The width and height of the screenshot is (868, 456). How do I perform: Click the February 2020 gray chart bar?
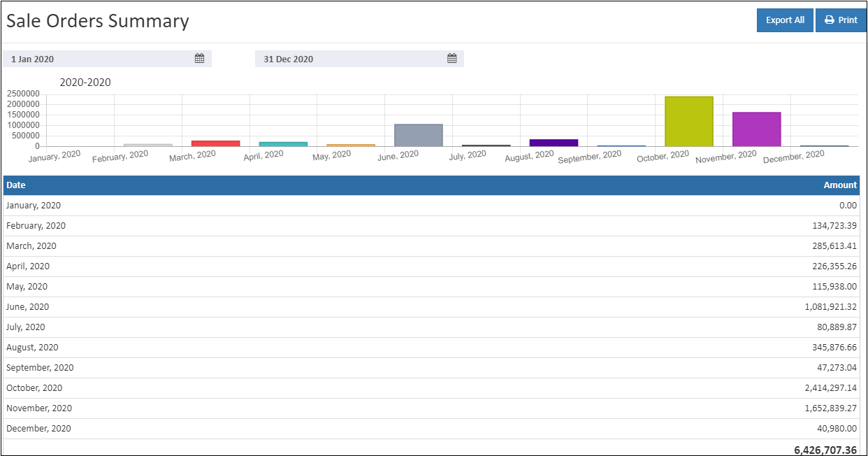(148, 145)
